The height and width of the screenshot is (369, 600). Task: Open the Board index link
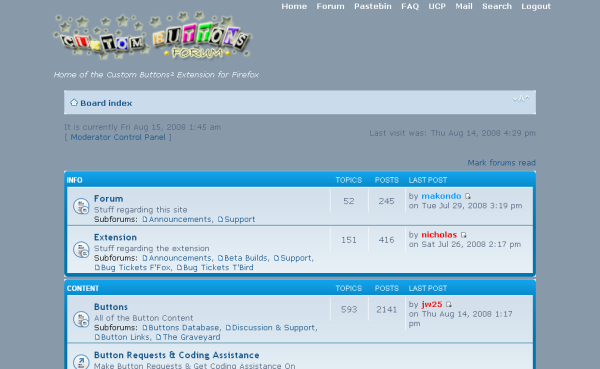click(x=106, y=103)
